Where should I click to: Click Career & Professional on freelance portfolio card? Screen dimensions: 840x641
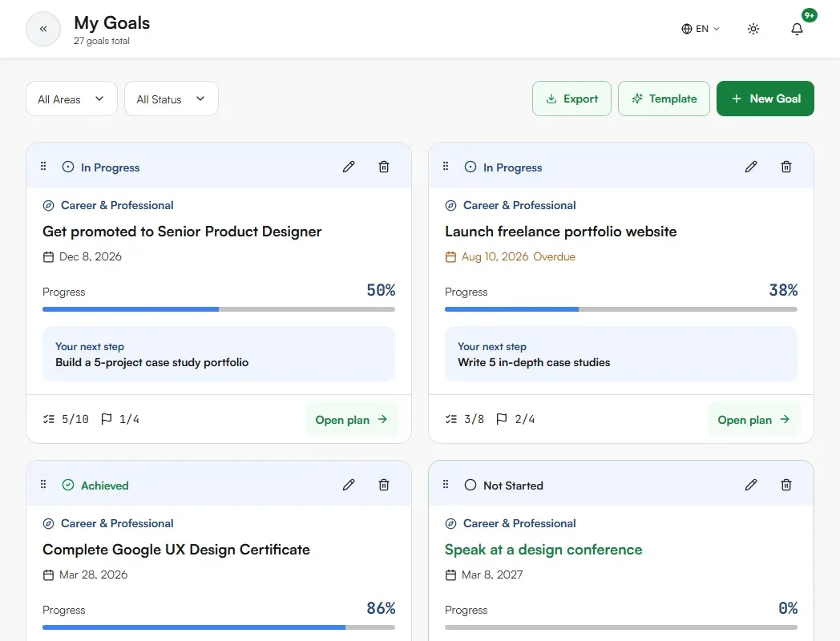(x=511, y=205)
